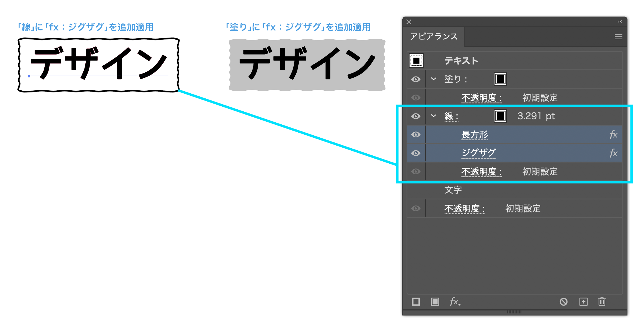Collapse the 塗り attribute chevron
Screen dimensions: 644x335
click(x=433, y=79)
